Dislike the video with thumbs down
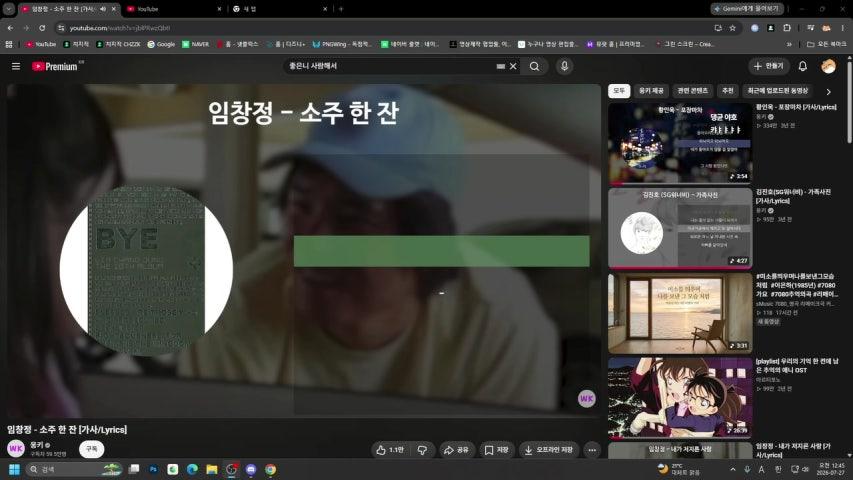Viewport: 853px width, 480px height. click(422, 450)
